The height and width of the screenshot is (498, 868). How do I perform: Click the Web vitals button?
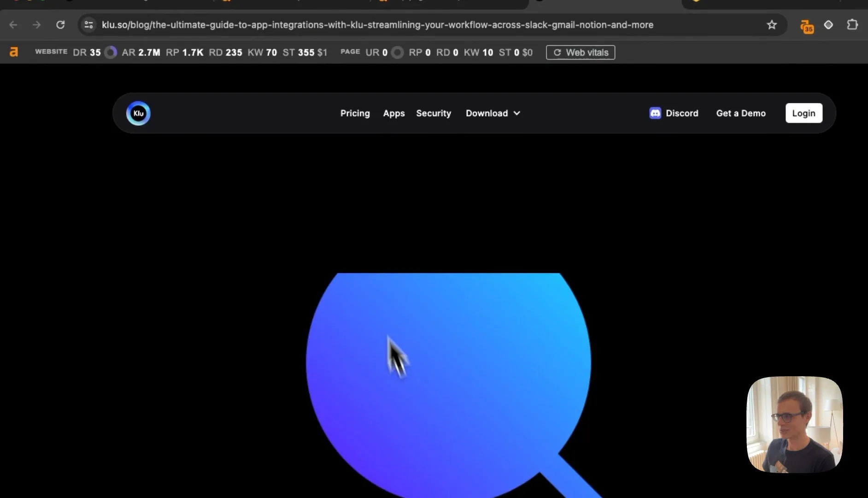(581, 53)
